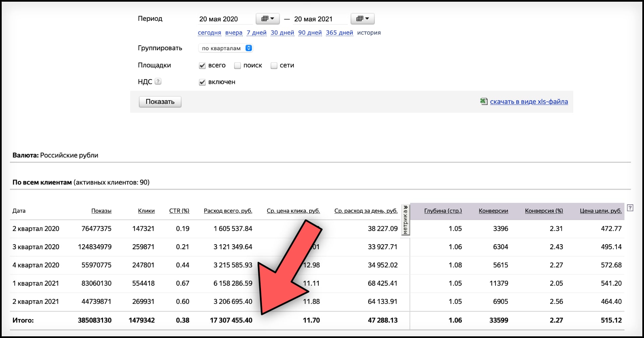This screenshot has height=338, width=644.
Task: Sort by Расход всего, руб. column
Action: tap(228, 211)
